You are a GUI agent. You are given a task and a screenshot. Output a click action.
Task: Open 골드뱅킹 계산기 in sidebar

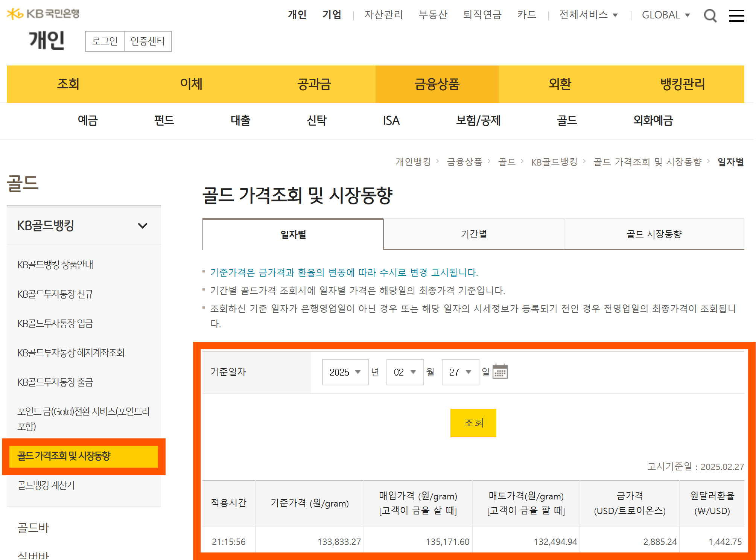[x=46, y=485]
